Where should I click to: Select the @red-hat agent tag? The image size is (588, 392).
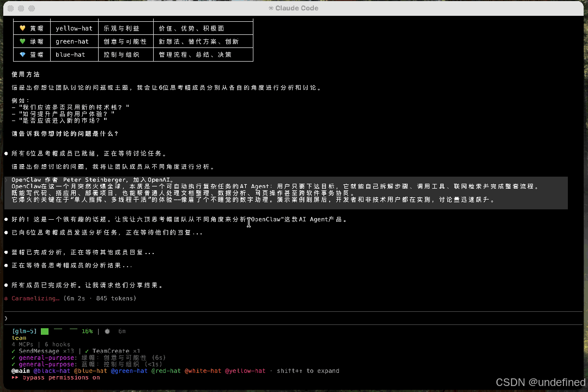coord(166,371)
